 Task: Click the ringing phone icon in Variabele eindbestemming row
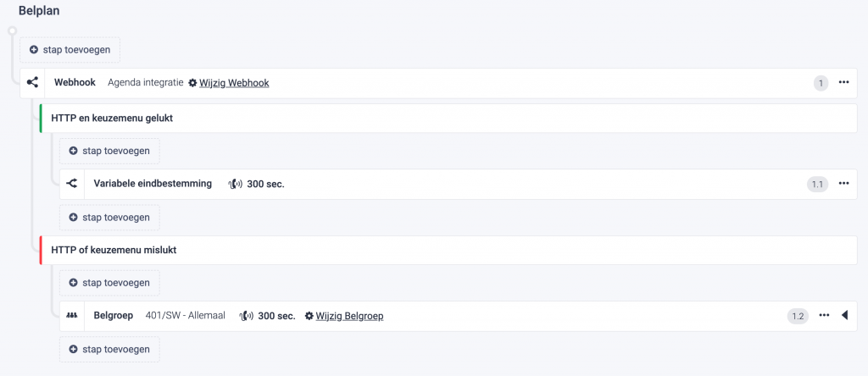[236, 184]
